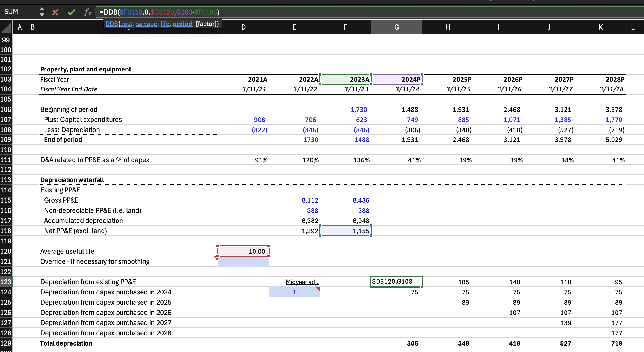The image size is (644, 352).
Task: Cancel the formula entry with the red X
Action: click(55, 12)
